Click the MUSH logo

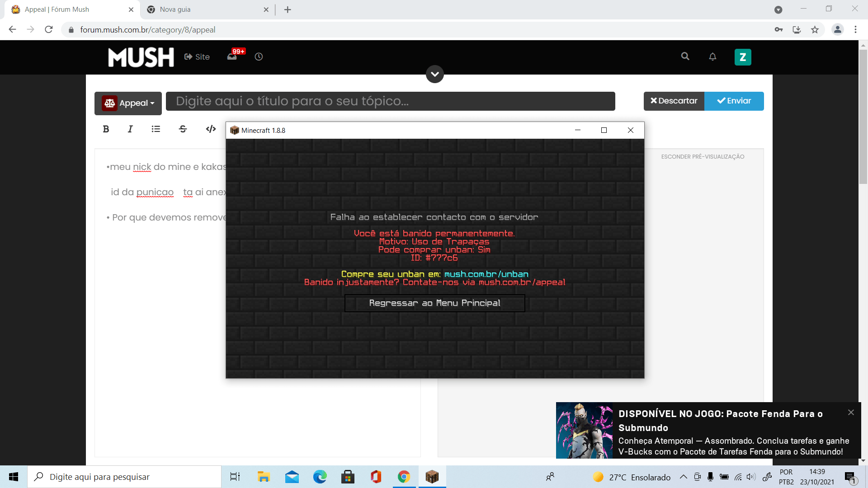click(141, 57)
